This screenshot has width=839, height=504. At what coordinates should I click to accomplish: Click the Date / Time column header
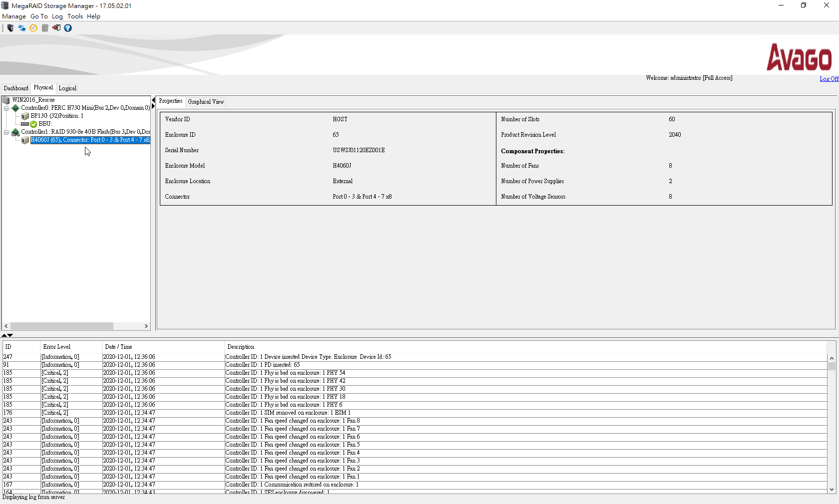pos(163,347)
